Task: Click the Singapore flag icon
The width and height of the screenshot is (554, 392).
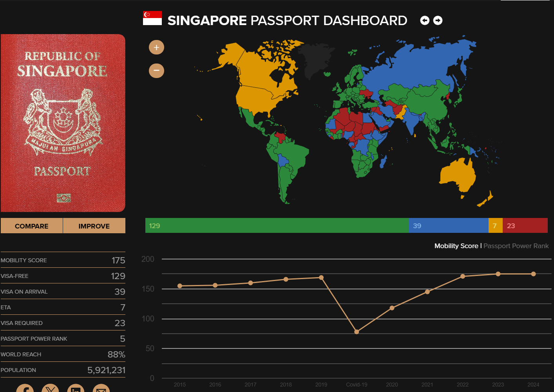Action: [x=152, y=18]
